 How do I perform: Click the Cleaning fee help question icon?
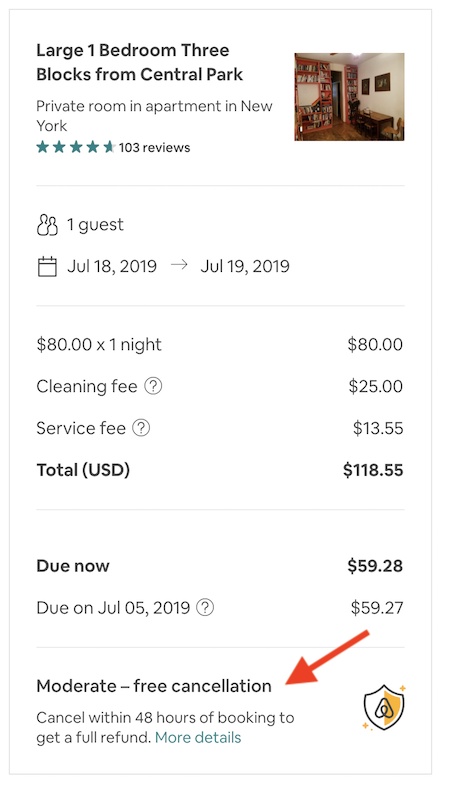(x=153, y=386)
